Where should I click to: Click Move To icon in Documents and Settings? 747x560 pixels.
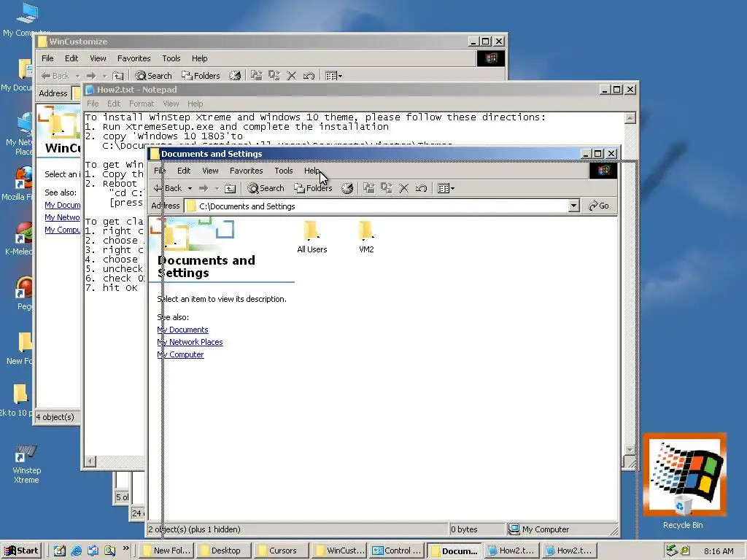point(368,189)
